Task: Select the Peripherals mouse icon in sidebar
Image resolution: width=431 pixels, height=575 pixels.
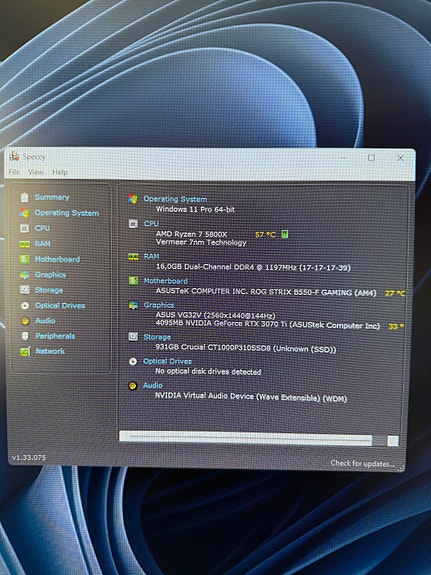Action: pyautogui.click(x=25, y=336)
